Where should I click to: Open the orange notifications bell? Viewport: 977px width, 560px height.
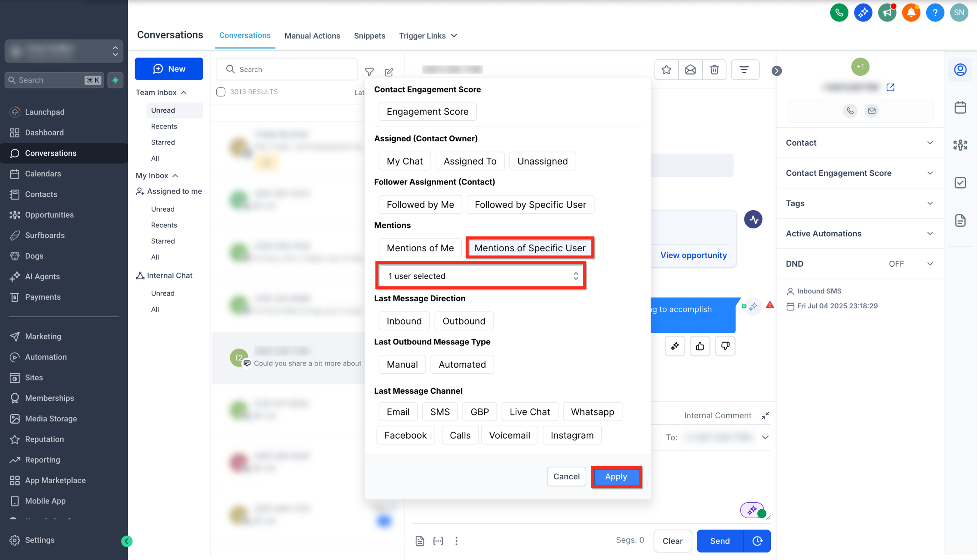tap(911, 13)
